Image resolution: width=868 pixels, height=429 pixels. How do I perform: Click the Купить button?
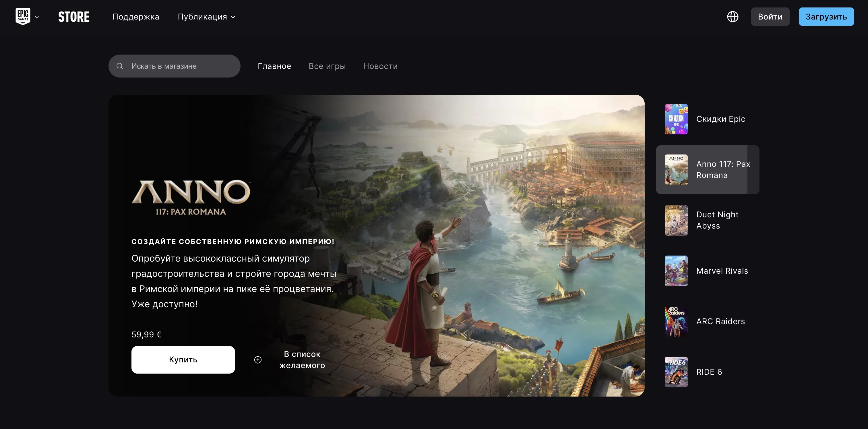183,360
